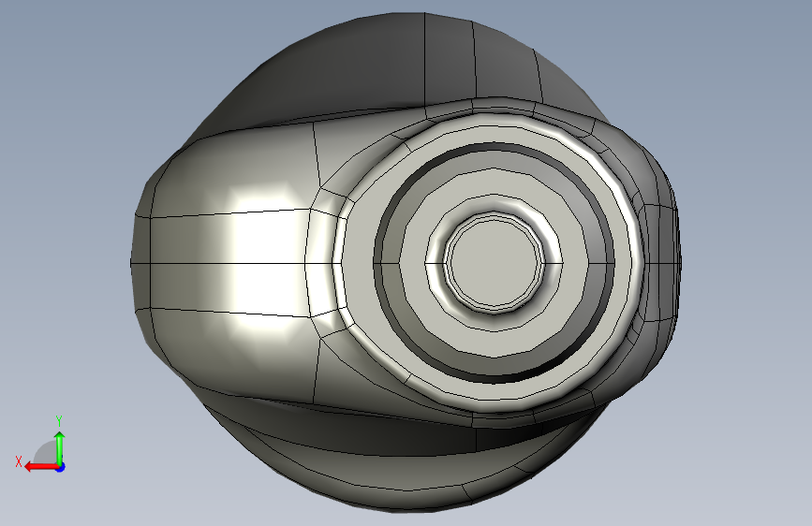Click the red X axis arrow

40,467
